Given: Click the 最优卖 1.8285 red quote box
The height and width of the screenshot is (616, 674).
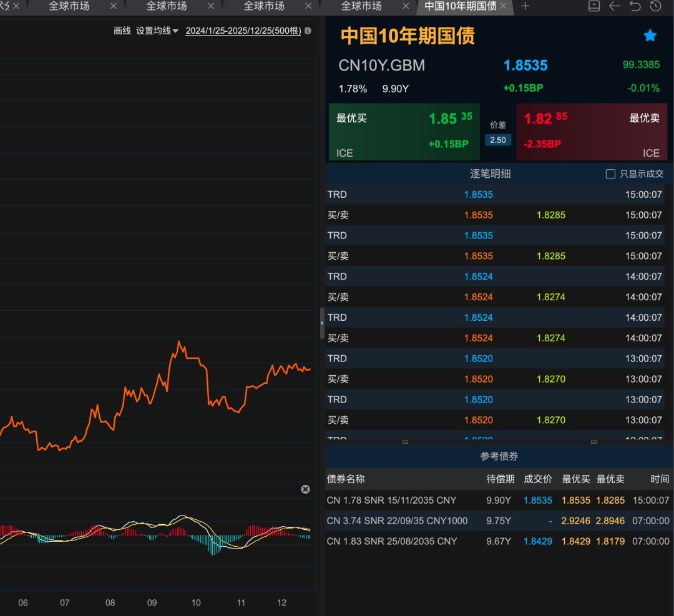Looking at the screenshot, I should click(x=591, y=132).
